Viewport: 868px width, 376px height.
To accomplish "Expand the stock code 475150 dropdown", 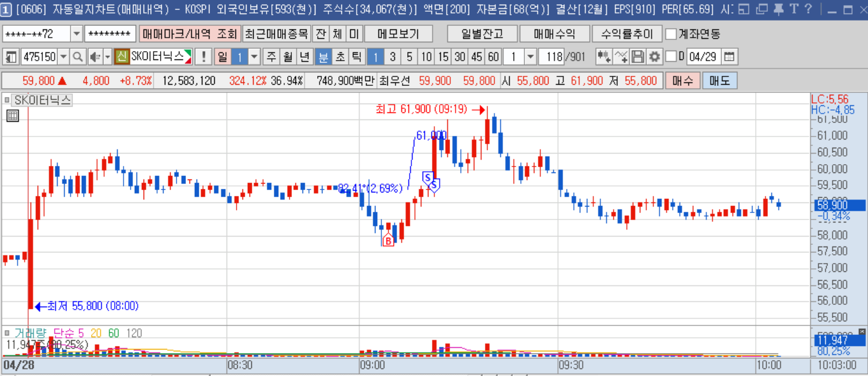I will click(64, 57).
